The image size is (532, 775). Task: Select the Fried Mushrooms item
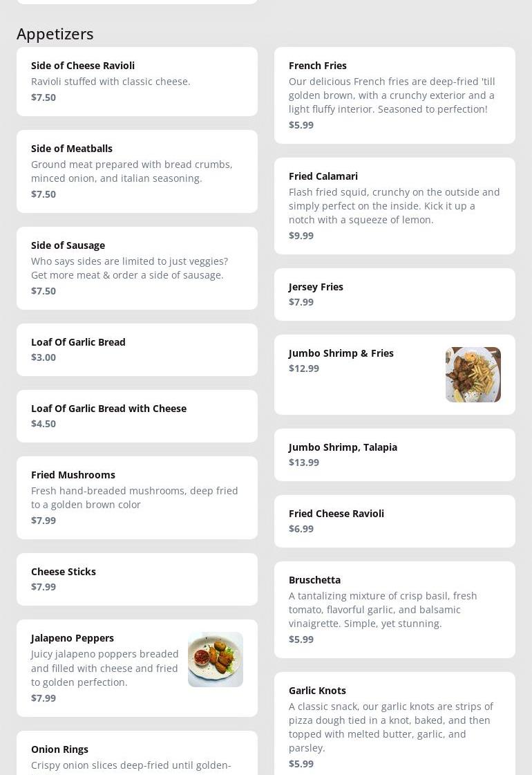137,498
